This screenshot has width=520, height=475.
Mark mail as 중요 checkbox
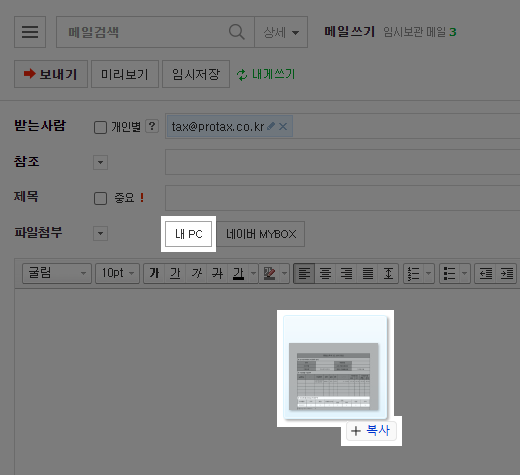(100, 198)
